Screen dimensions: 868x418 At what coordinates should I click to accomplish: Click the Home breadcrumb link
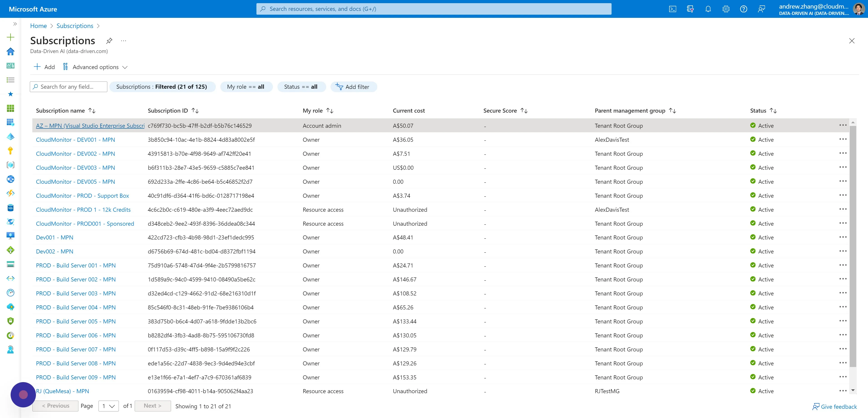[38, 26]
